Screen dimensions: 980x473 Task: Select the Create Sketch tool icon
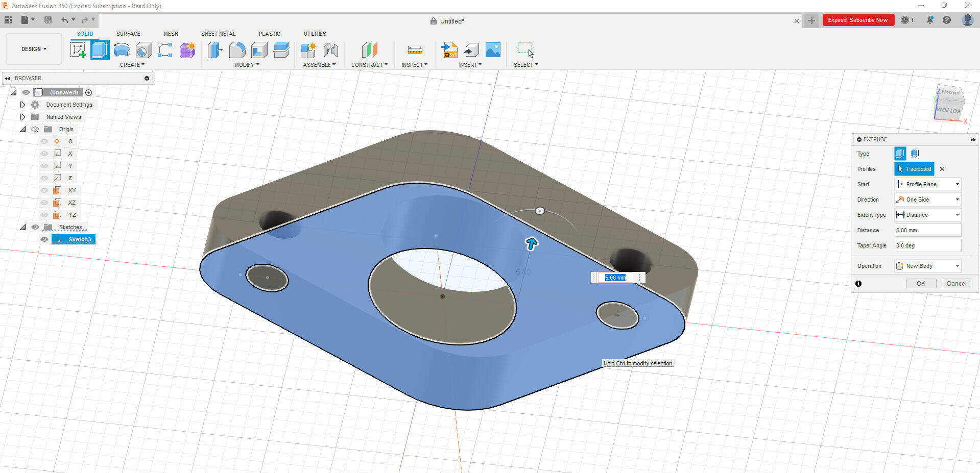(x=78, y=50)
